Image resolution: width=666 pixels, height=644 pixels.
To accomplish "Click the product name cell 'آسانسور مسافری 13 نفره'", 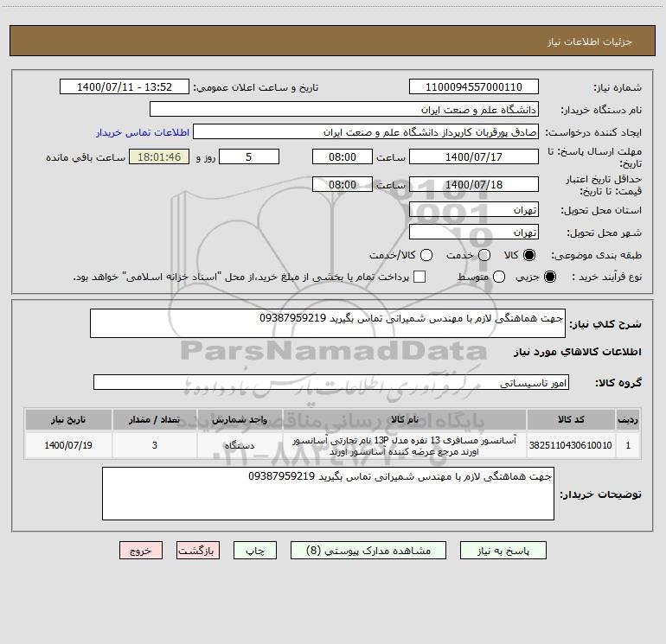I will (x=405, y=445).
